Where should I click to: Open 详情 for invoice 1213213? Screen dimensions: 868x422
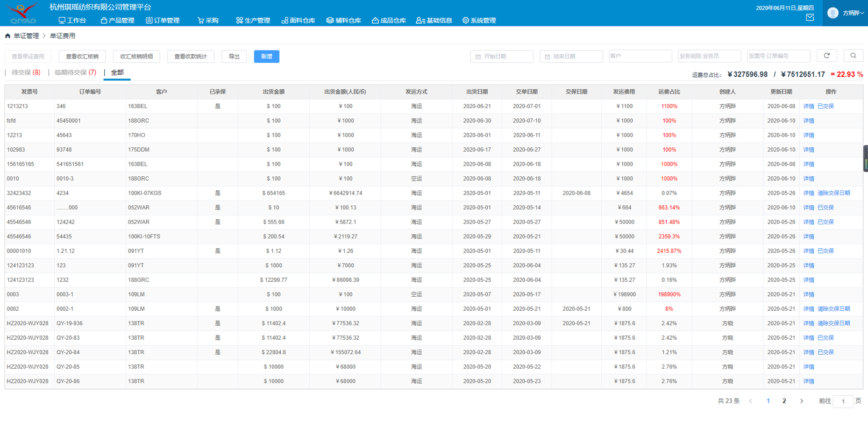[809, 106]
